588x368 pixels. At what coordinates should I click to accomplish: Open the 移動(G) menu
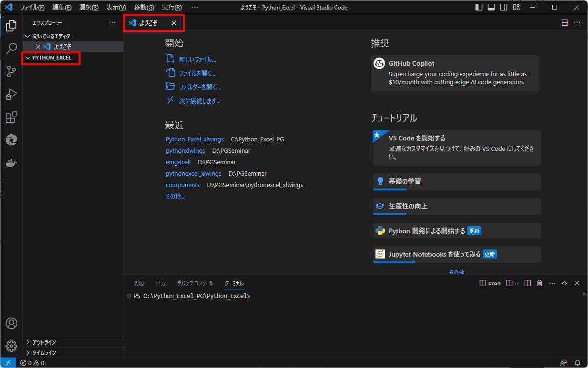[x=144, y=8]
